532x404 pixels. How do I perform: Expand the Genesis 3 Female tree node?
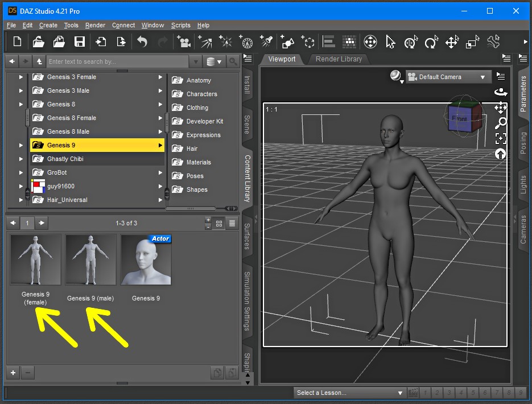click(20, 77)
